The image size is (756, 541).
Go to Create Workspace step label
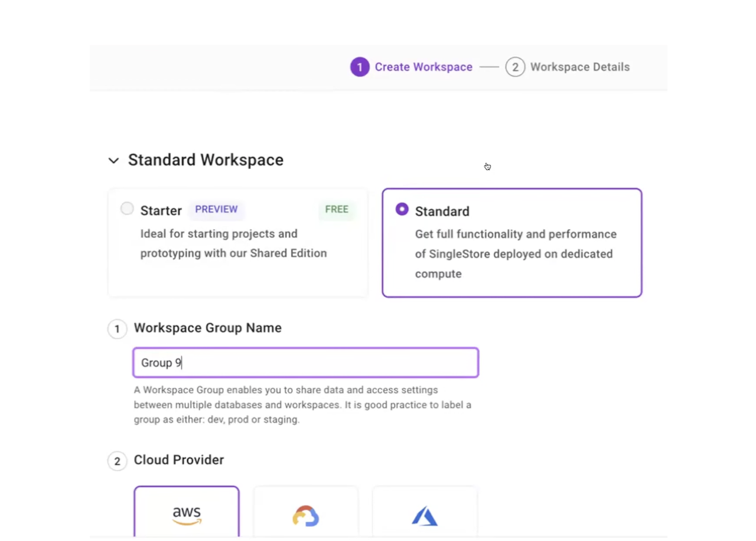pyautogui.click(x=423, y=67)
